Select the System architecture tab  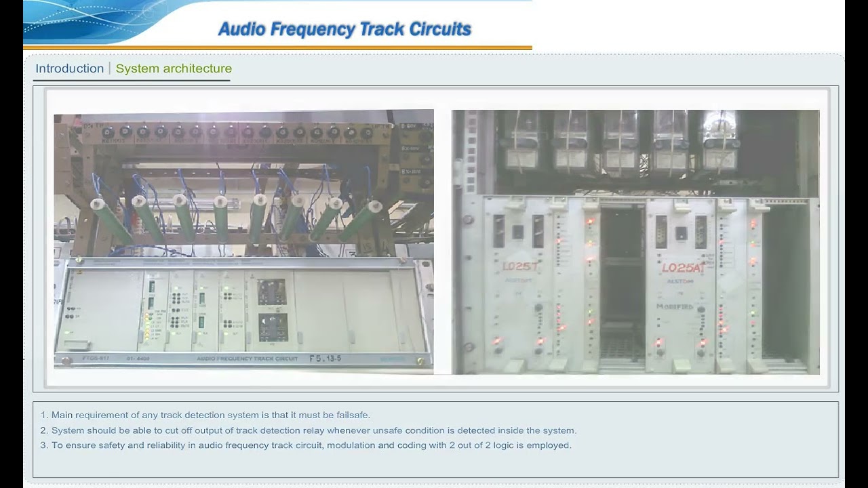pyautogui.click(x=174, y=68)
